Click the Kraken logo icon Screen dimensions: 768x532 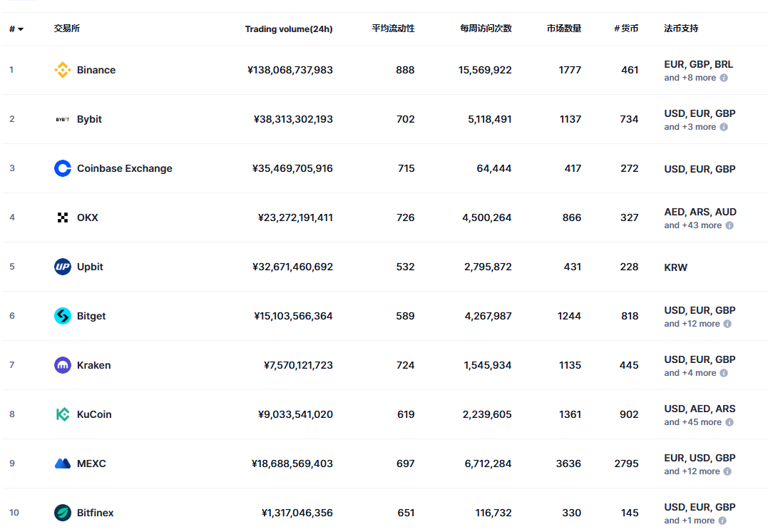(x=62, y=365)
